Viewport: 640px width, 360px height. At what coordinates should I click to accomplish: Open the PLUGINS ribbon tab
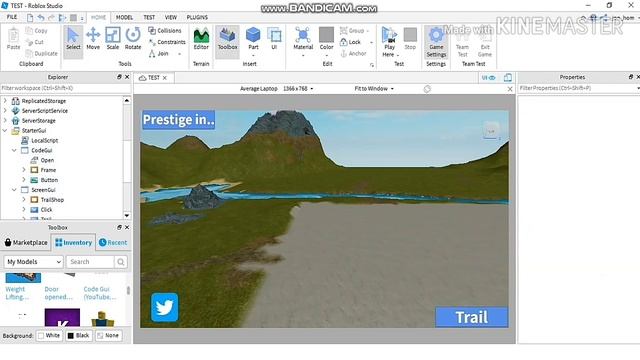point(197,17)
